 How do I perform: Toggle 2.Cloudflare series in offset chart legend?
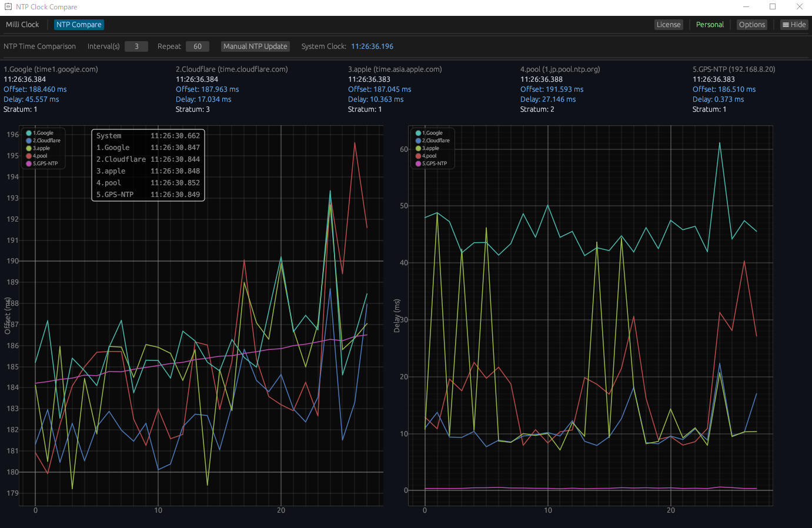(x=46, y=141)
